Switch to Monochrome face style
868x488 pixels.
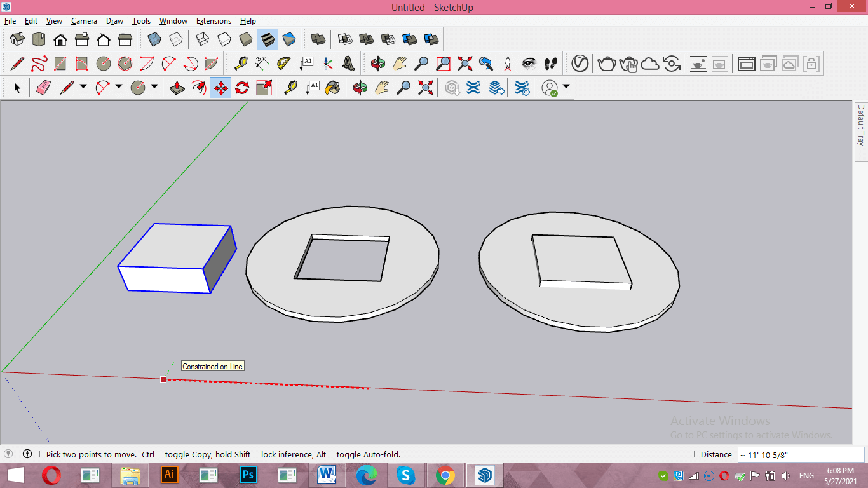tap(289, 39)
